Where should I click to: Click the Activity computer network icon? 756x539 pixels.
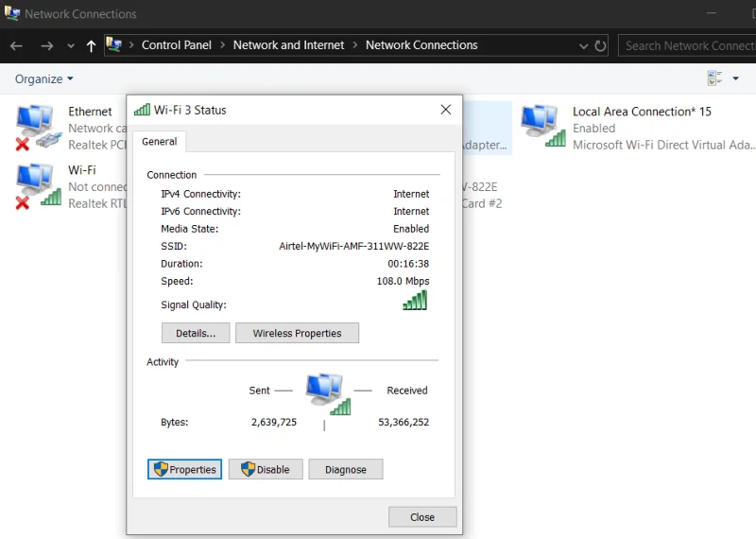tap(328, 393)
